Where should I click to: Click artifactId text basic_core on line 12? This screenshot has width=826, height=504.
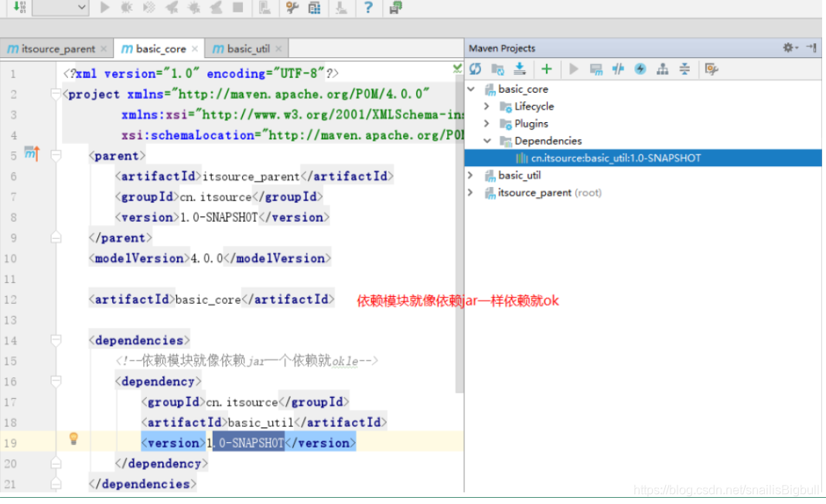click(208, 300)
